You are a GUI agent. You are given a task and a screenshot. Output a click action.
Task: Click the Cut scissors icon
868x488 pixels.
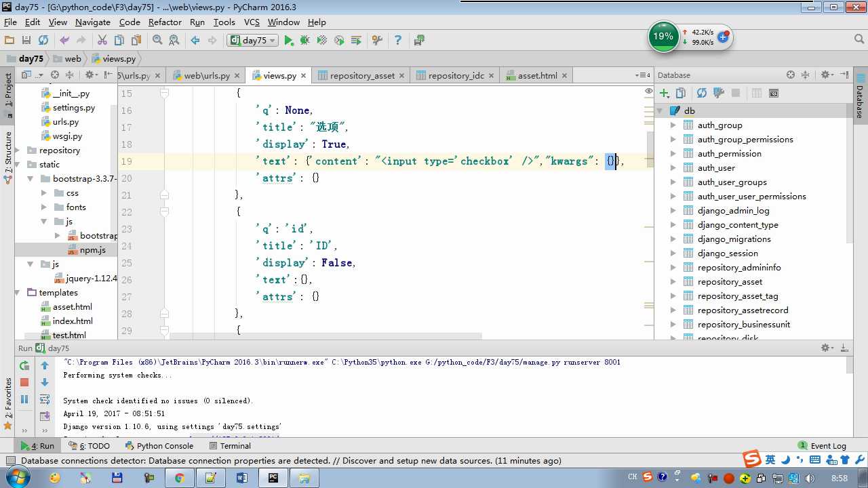click(102, 41)
